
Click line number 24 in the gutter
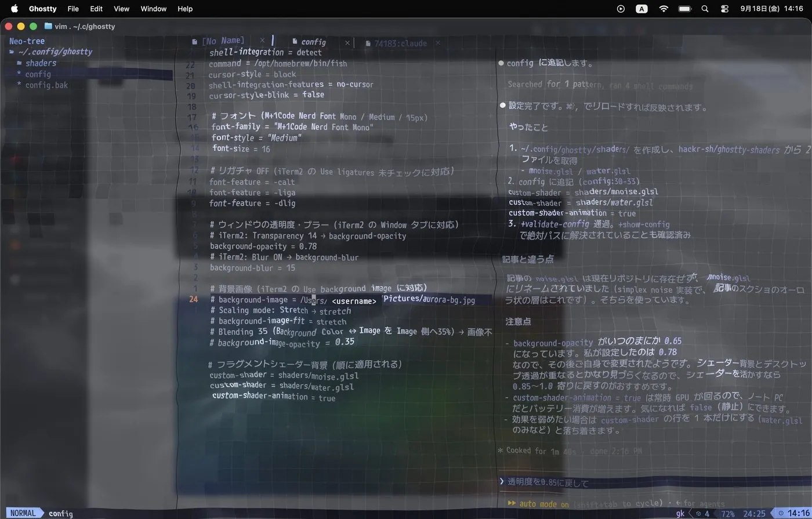(194, 299)
